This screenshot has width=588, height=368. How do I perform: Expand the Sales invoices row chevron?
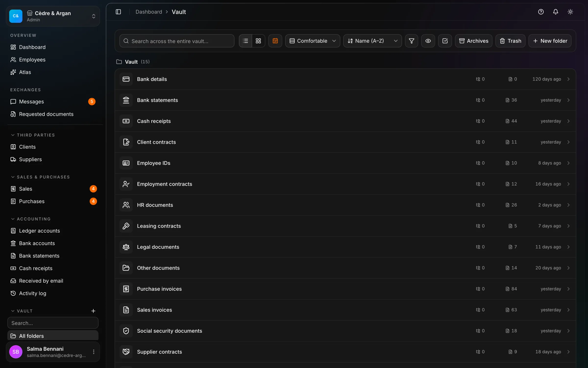(568, 310)
